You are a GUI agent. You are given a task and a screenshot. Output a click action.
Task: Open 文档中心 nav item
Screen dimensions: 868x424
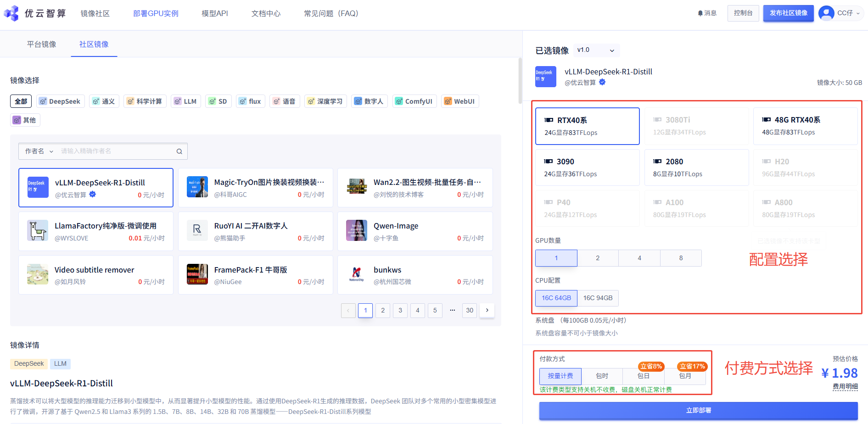266,14
